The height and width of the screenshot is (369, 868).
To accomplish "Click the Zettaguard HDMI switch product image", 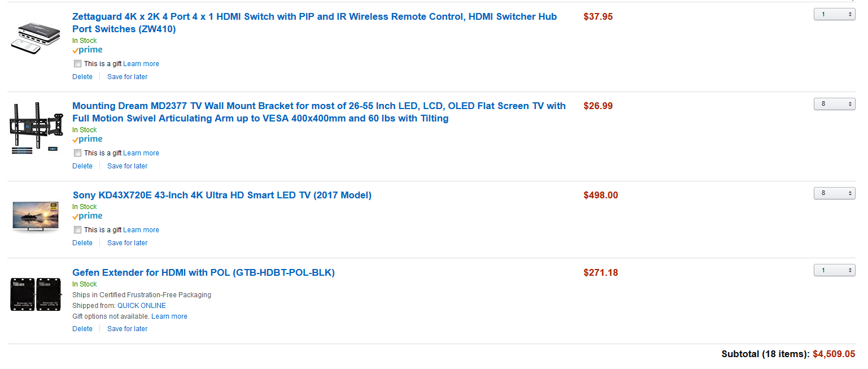I will point(33,38).
